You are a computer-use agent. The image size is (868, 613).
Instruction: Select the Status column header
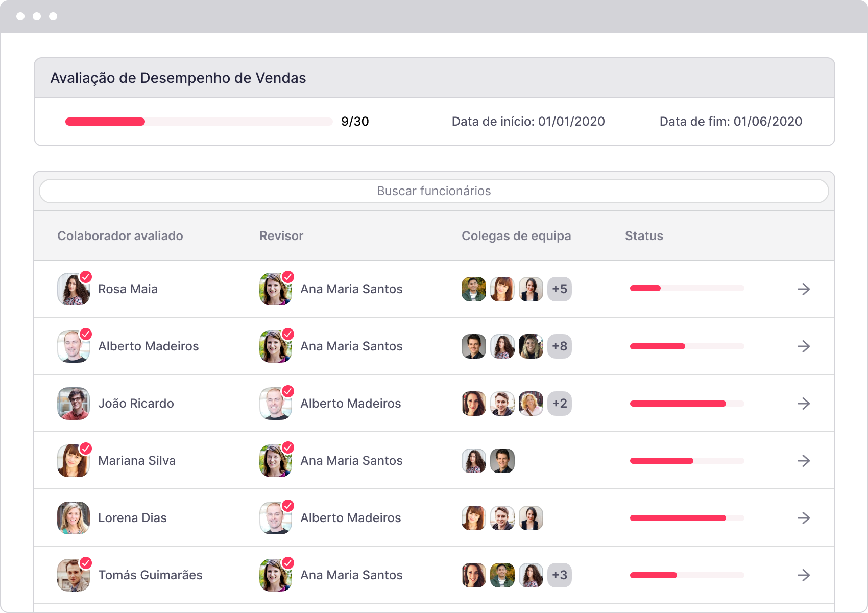pyautogui.click(x=644, y=236)
